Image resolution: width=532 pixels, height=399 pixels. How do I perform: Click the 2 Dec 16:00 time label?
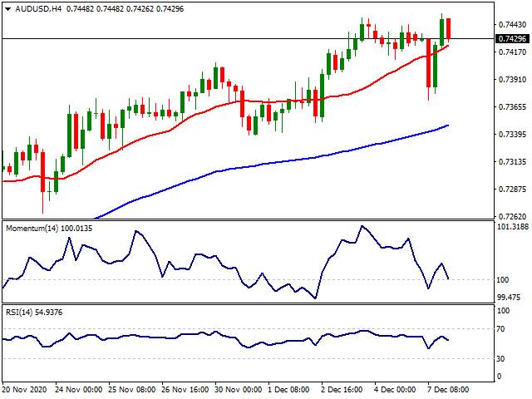point(342,389)
